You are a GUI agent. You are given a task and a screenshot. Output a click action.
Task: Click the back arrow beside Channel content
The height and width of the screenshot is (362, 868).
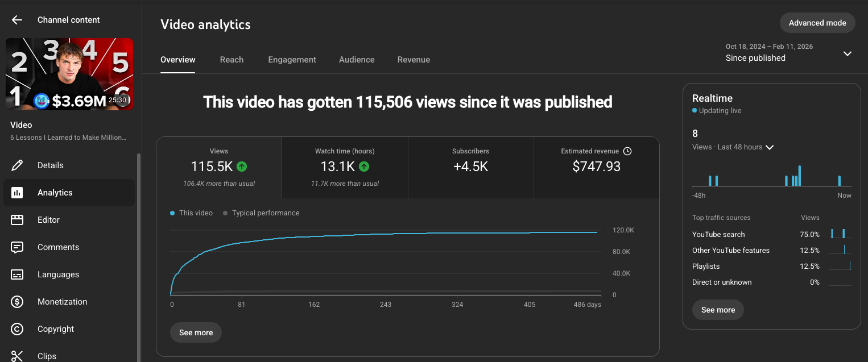[16, 19]
